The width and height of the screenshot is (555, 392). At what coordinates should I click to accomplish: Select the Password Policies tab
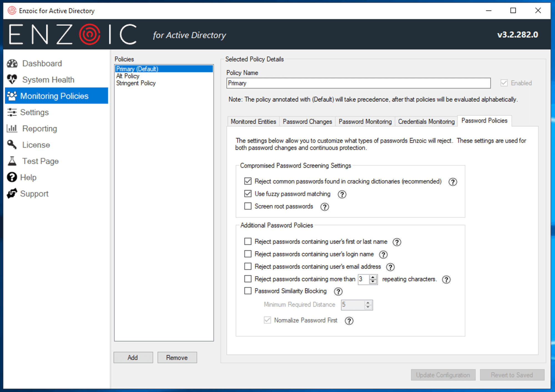(484, 121)
